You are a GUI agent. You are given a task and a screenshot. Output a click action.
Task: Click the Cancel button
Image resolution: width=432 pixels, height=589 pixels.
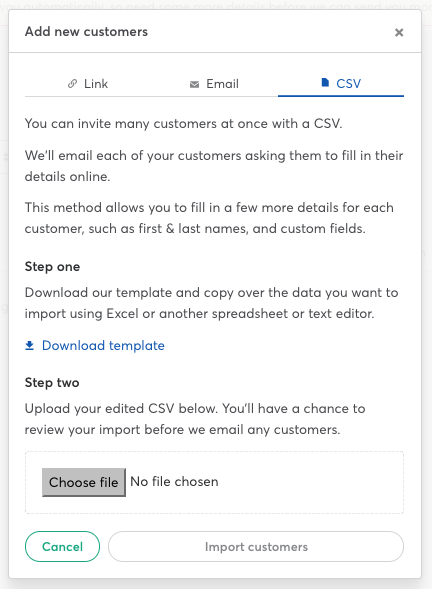coord(62,547)
